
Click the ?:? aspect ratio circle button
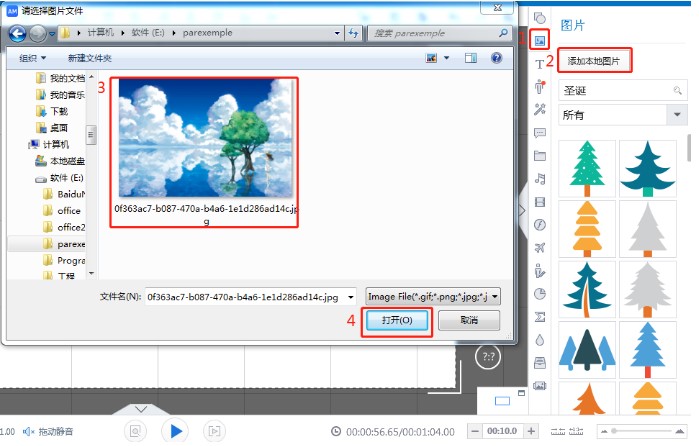[x=488, y=357]
